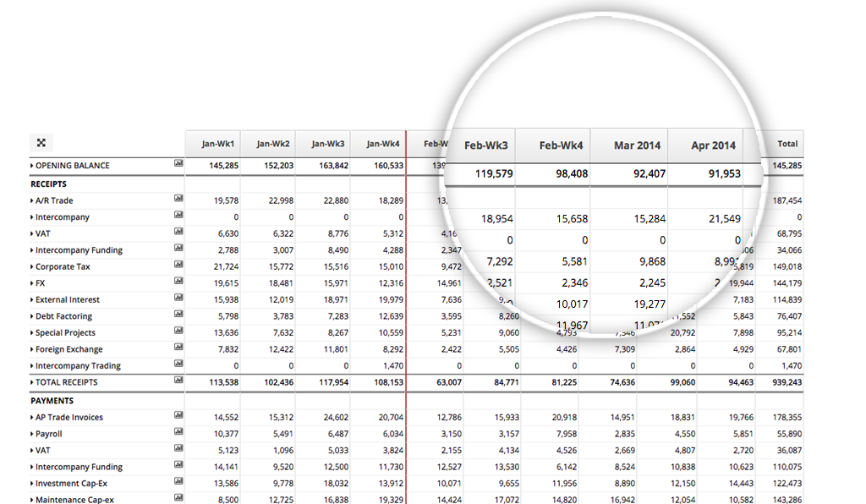Screen dimensions: 866x504
Task: Select the A/R Trade cell 19,578
Action: click(x=227, y=201)
